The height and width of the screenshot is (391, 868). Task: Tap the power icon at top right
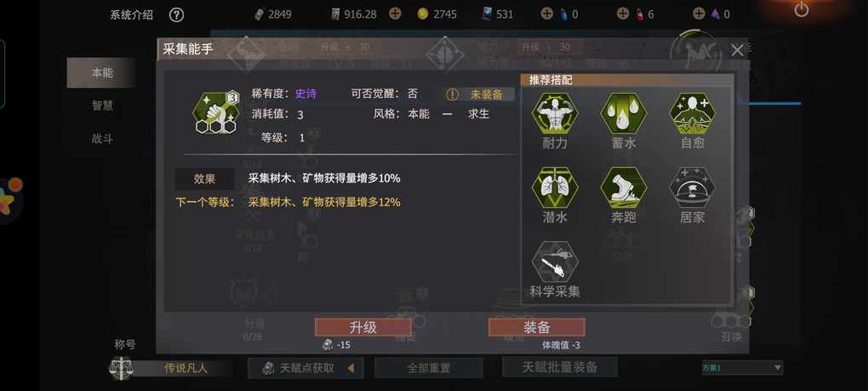(x=802, y=9)
